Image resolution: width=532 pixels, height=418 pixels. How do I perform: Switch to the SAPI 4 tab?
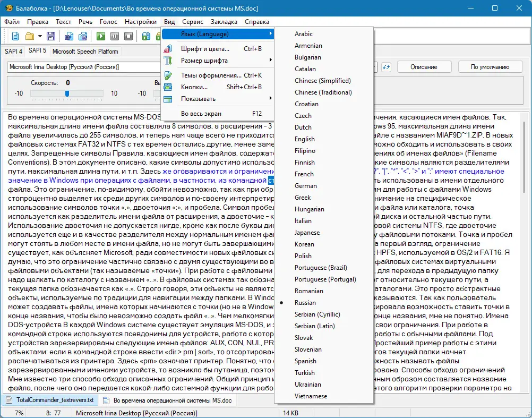pyautogui.click(x=13, y=52)
